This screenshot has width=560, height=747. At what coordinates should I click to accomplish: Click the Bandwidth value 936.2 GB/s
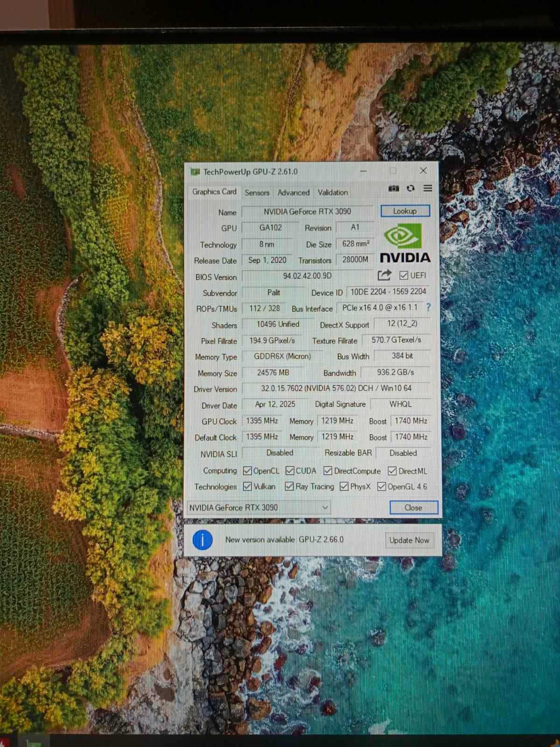[396, 373]
